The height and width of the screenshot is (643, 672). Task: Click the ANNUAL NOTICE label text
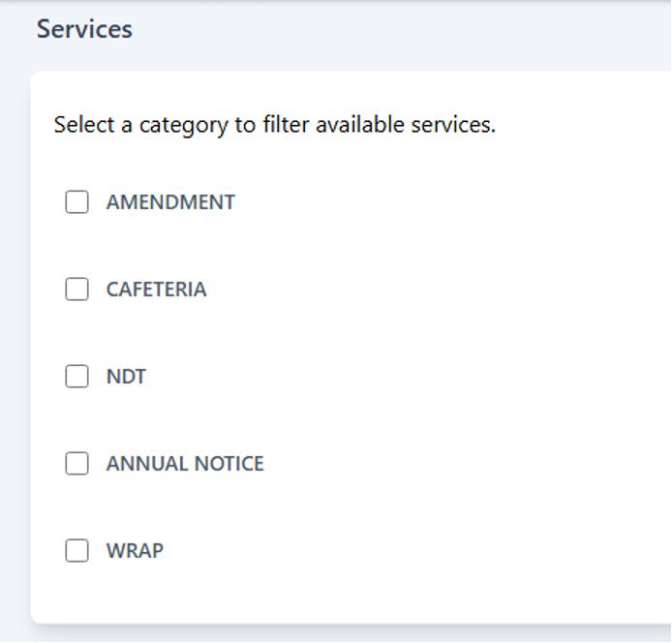(x=185, y=464)
